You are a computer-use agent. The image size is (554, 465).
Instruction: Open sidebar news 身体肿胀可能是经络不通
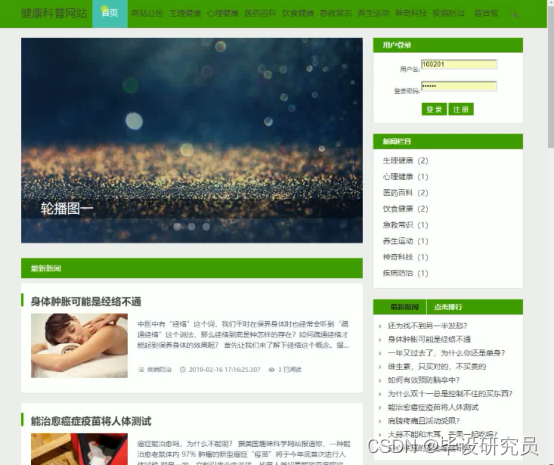tap(429, 340)
